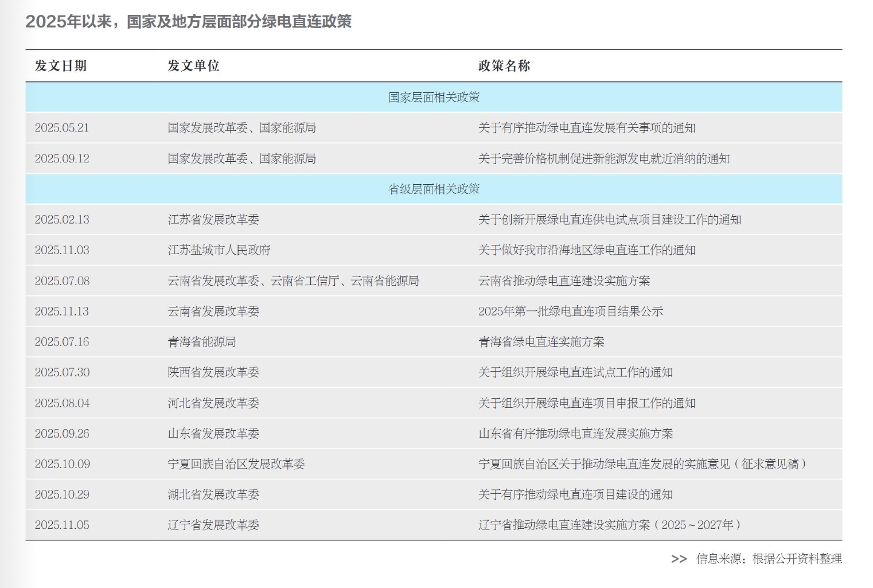The height and width of the screenshot is (588, 873).
Task: Open 关于有序推动绿电直连发展有关事项的通知 policy
Action: coord(587,128)
